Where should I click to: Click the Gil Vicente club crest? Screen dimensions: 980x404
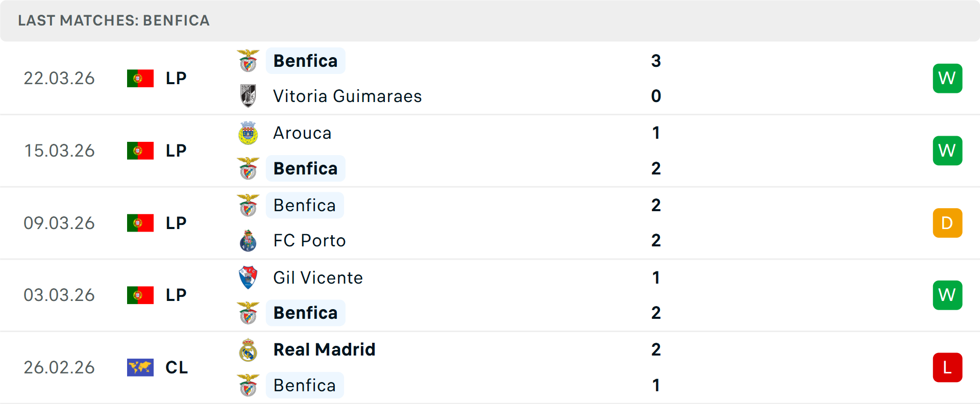coord(249,278)
